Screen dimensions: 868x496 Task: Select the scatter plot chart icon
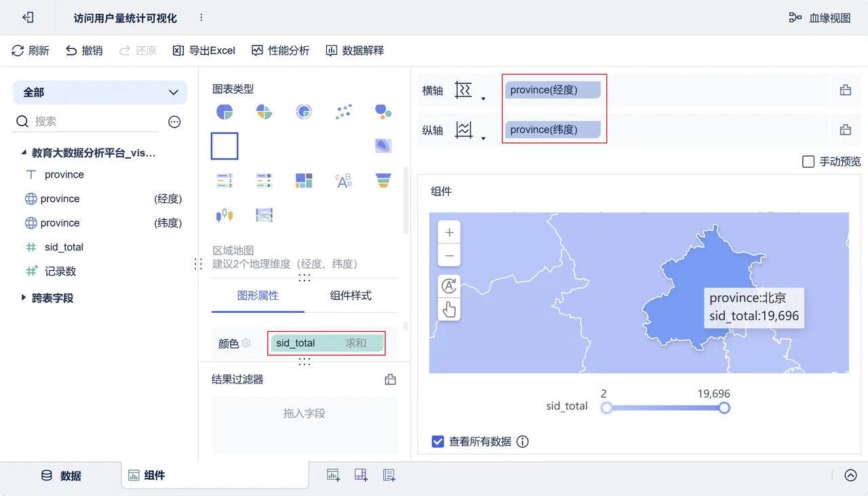[x=344, y=112]
